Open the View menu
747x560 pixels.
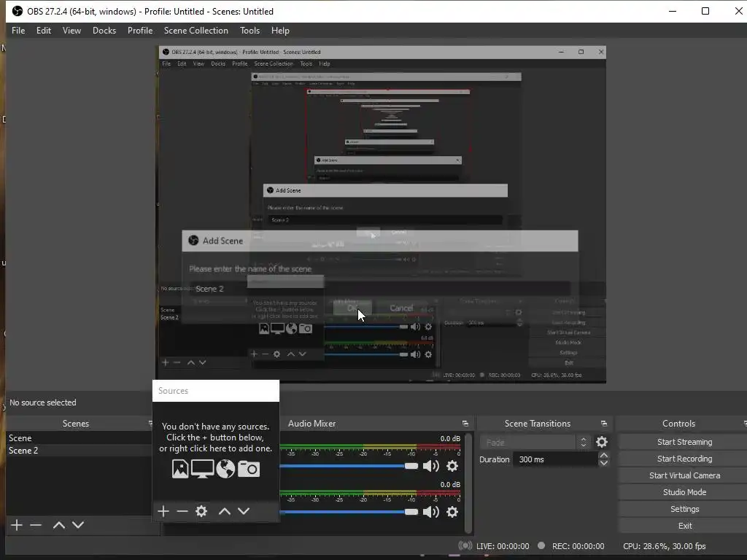71,31
